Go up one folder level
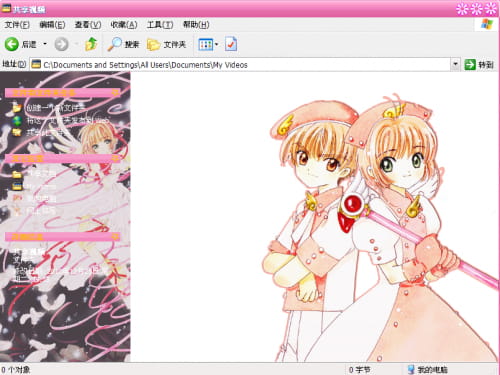The width and height of the screenshot is (500, 375). coord(91,44)
